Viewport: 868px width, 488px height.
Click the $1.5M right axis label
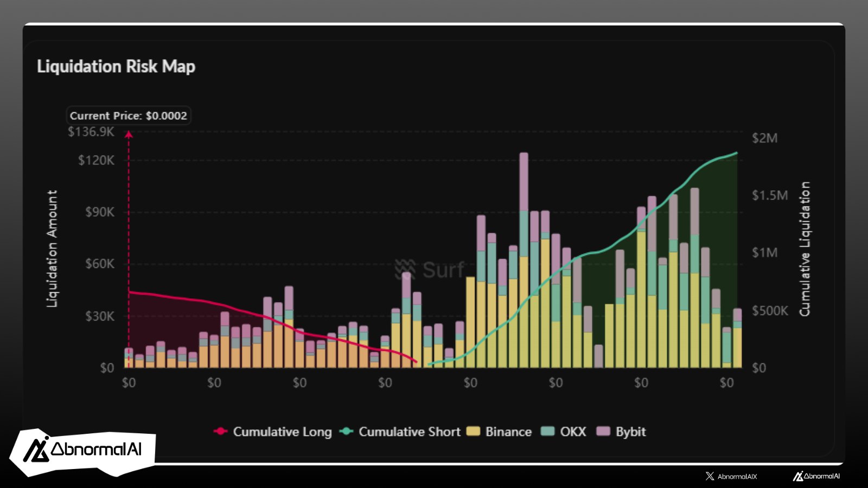click(x=769, y=195)
